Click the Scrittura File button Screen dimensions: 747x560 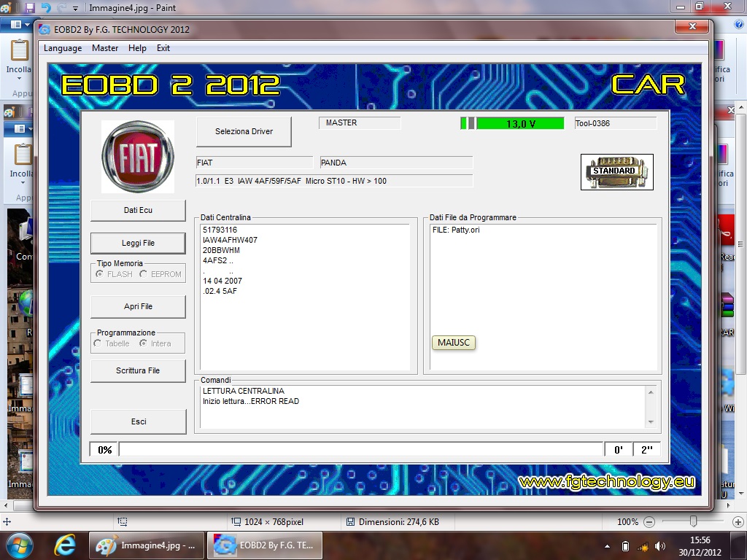pyautogui.click(x=138, y=370)
